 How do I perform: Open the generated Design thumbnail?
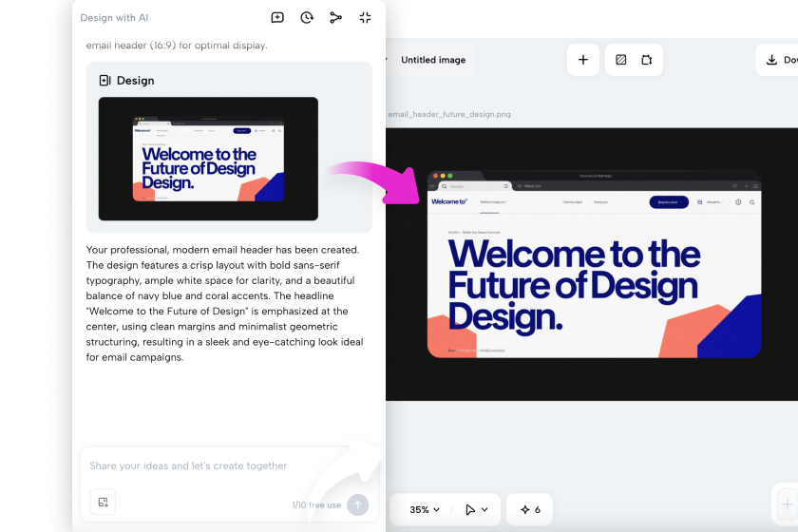coord(208,159)
